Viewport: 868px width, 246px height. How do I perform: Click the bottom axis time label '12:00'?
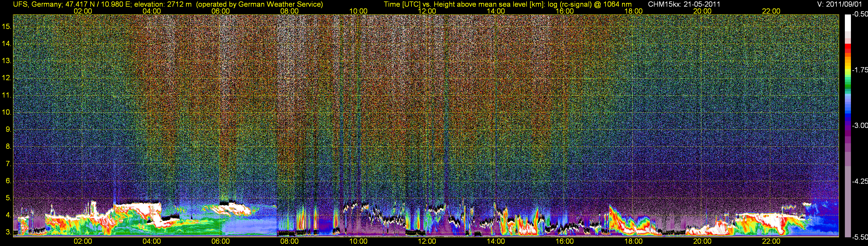427,242
